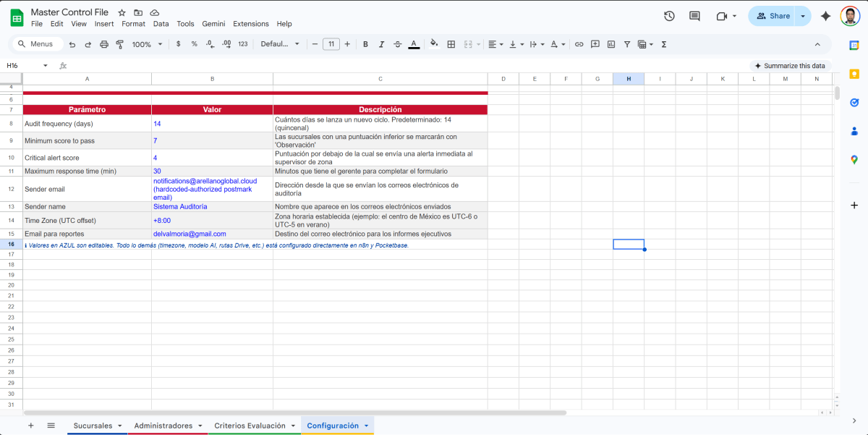This screenshot has width=868, height=435.
Task: Open the Insert comment icon
Action: [x=596, y=44]
